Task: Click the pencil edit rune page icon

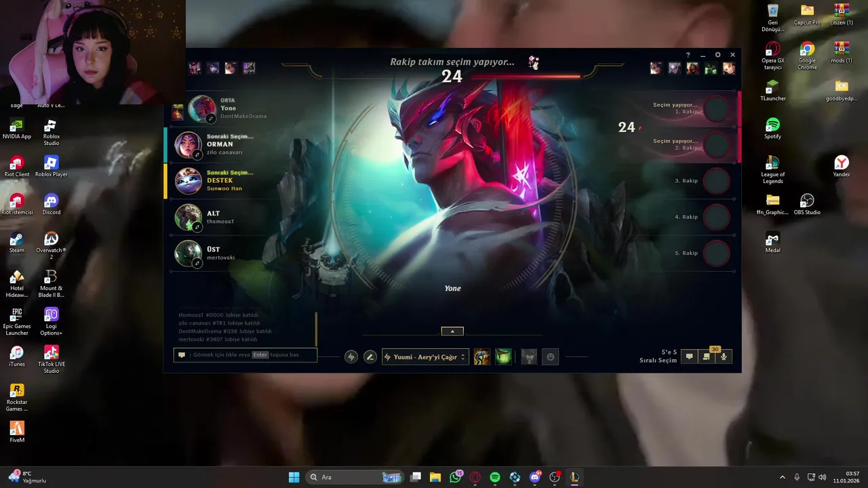Action: (370, 357)
